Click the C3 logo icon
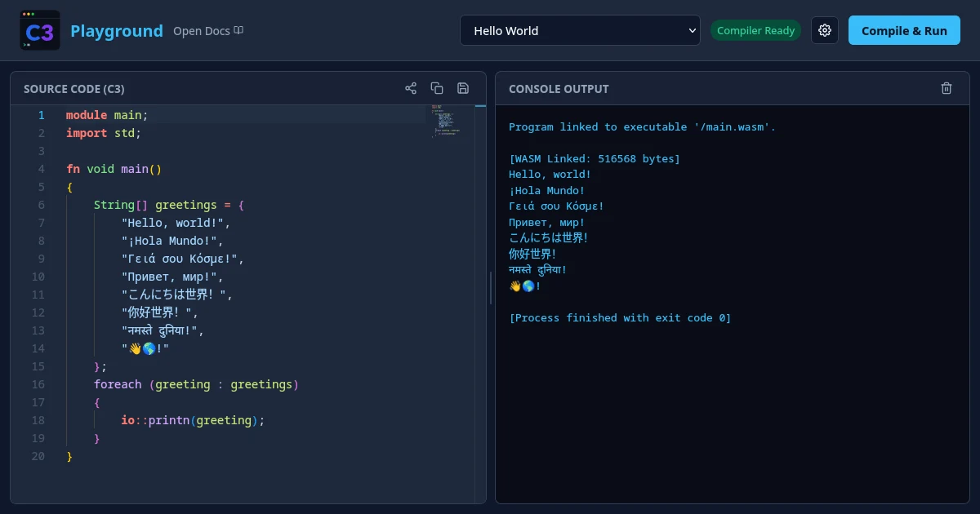This screenshot has height=514, width=980. [40, 31]
